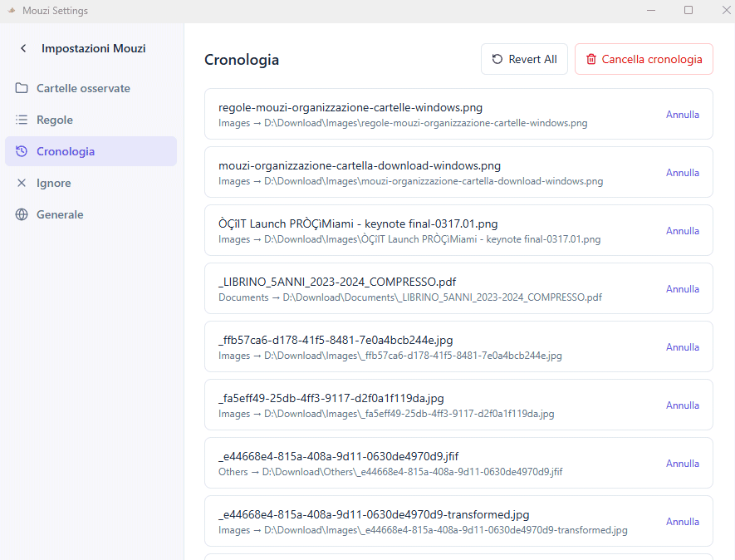Click filename ÒÇìIT Launch PRÒÇìMiami keynote final-0317.01.png
Screen dimensions: 735x560
(x=358, y=224)
